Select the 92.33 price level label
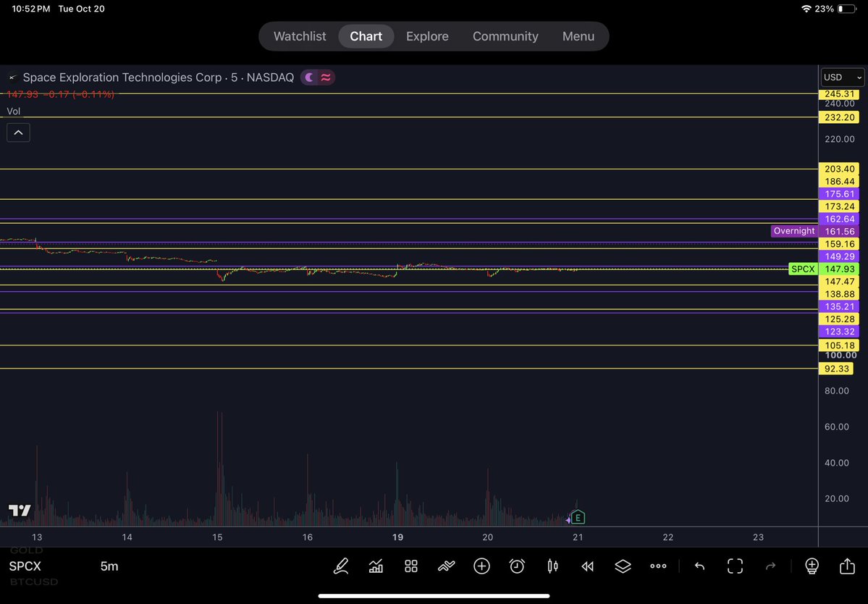868x604 pixels. [x=836, y=369]
